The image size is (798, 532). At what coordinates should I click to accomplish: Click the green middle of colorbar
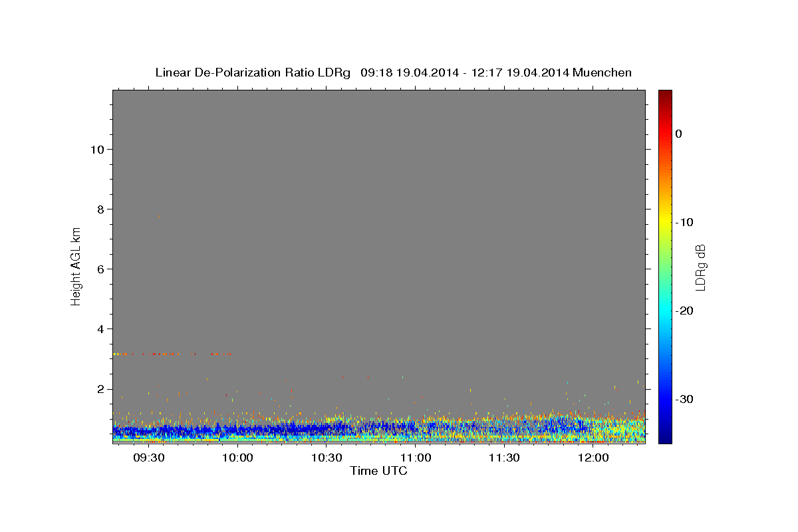(665, 266)
